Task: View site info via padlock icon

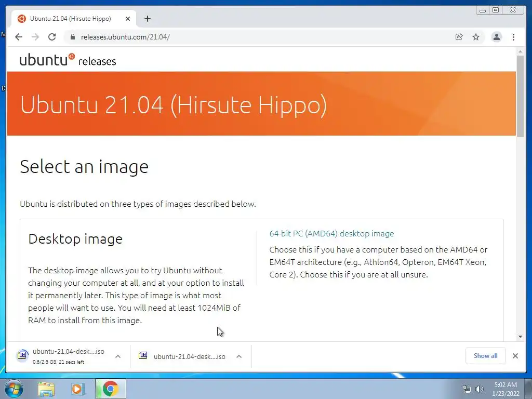Action: tap(72, 37)
